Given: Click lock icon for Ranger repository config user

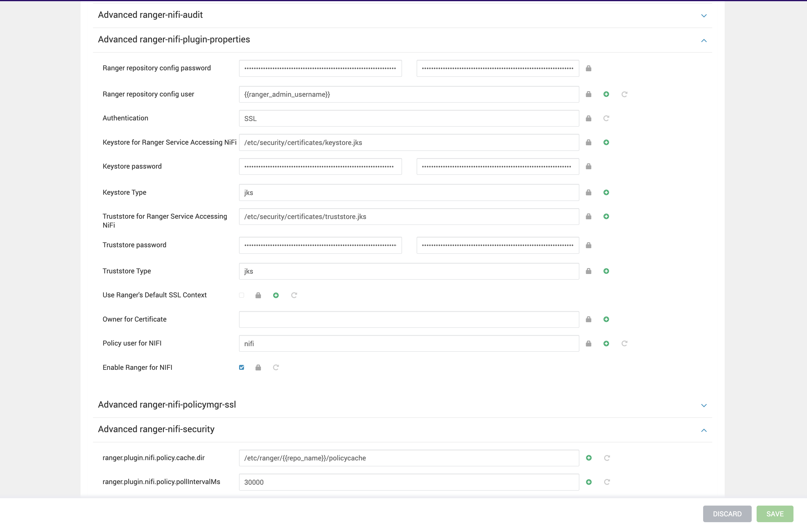Looking at the screenshot, I should [x=589, y=94].
